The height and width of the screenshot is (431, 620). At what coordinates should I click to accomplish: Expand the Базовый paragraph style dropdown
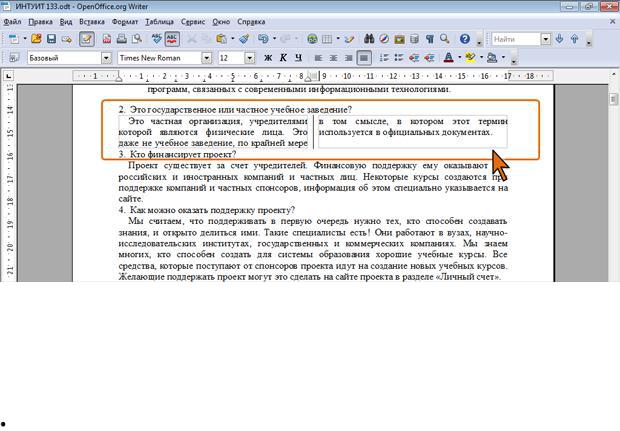pos(106,58)
